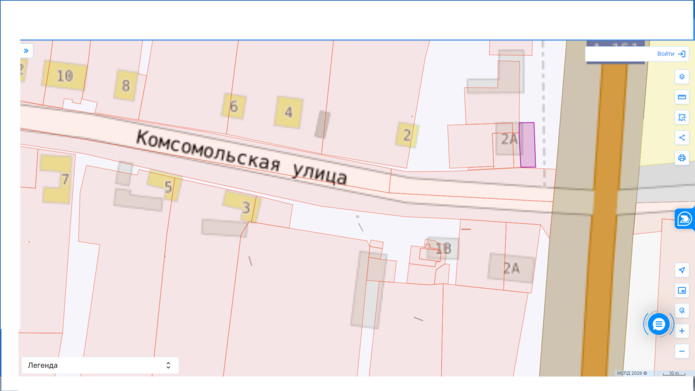Locate my current position

tap(682, 270)
